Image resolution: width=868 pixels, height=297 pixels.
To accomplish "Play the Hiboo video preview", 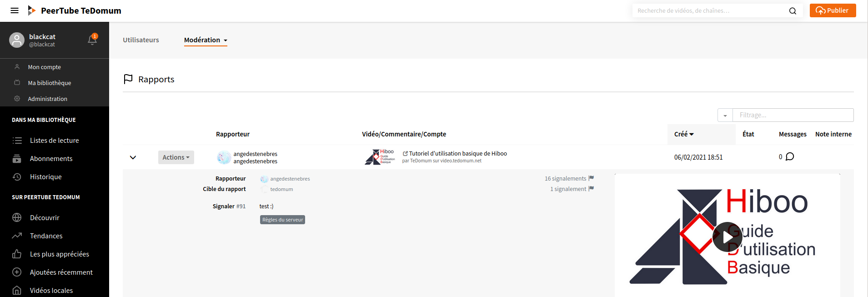I will pos(727,237).
